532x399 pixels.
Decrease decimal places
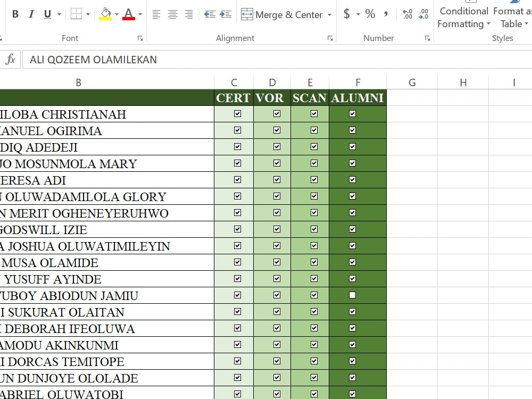[423, 14]
